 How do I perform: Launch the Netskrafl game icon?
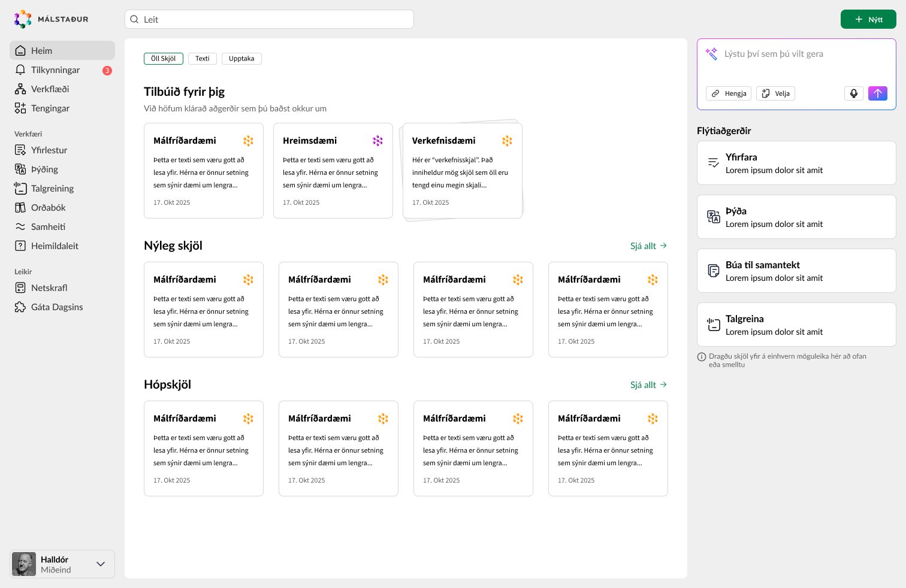pyautogui.click(x=20, y=288)
